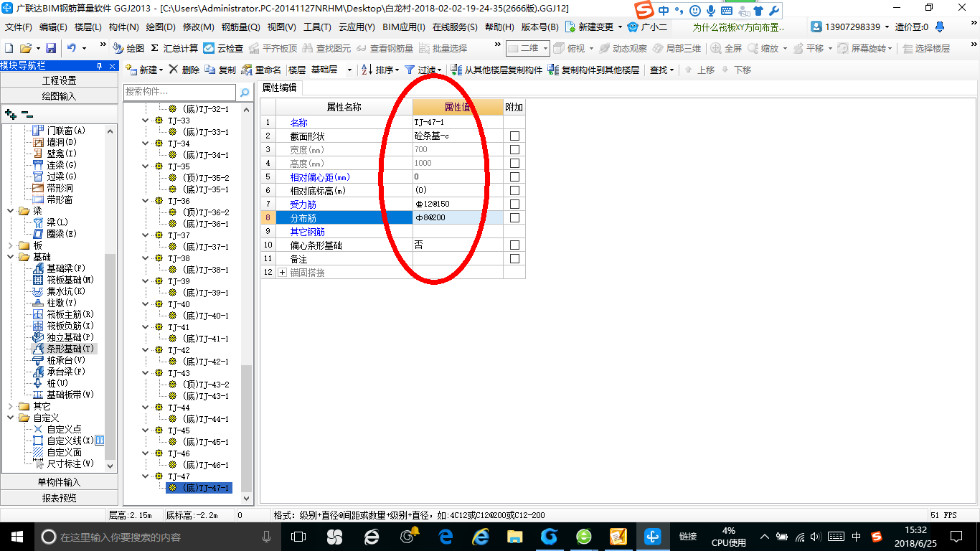Image resolution: width=980 pixels, height=551 pixels.
Task: Click the Undo arrow icon
Action: pos(72,48)
